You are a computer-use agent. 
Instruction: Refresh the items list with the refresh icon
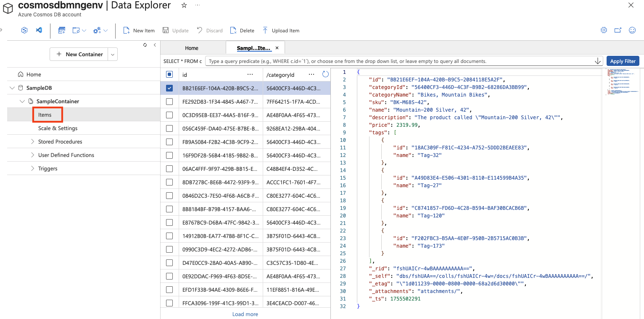(x=325, y=74)
